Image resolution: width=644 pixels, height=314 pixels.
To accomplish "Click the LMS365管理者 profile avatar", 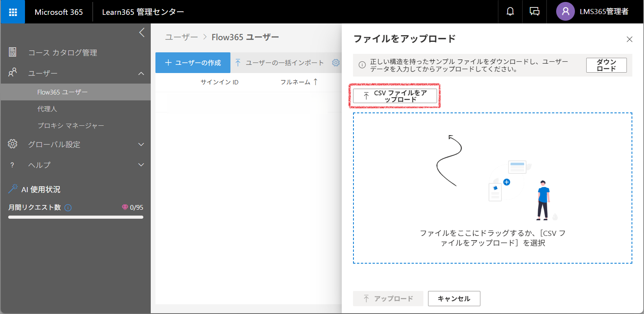I will coord(565,12).
